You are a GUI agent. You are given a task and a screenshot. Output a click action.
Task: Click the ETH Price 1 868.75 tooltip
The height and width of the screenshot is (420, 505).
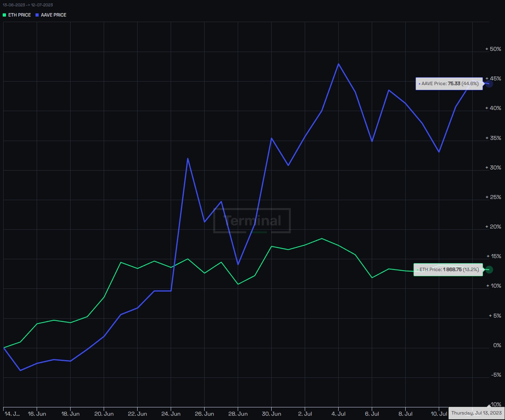[448, 269]
